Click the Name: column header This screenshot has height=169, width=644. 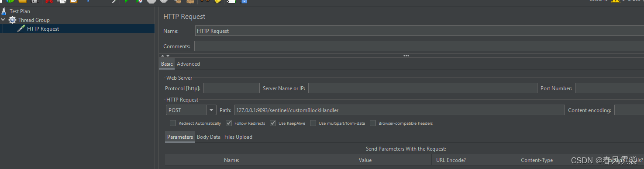[231, 160]
